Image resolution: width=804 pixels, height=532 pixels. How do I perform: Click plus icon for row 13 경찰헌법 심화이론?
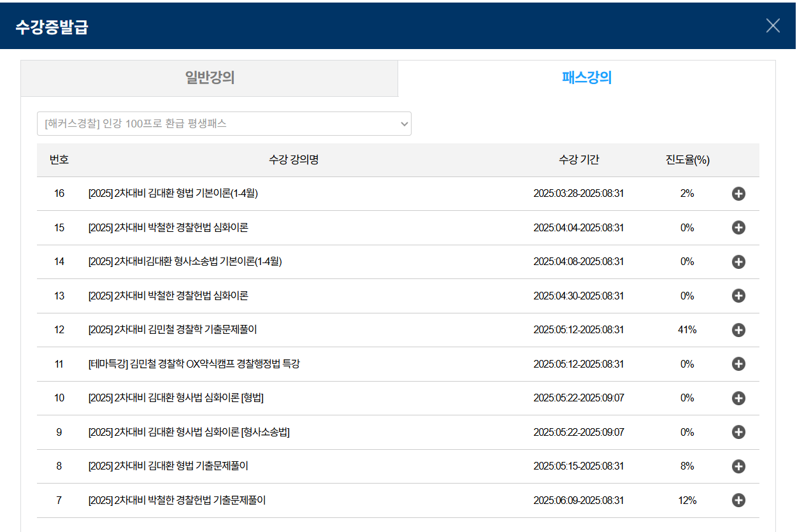pyautogui.click(x=738, y=296)
